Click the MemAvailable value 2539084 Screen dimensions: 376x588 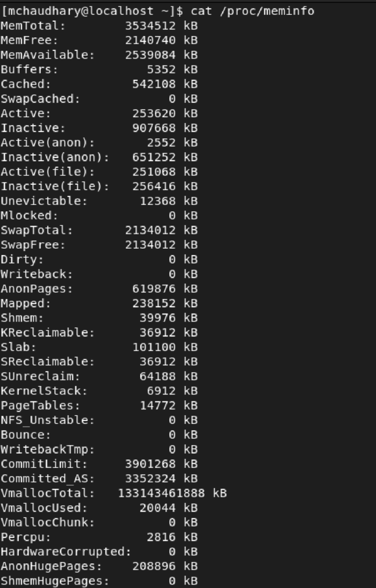point(150,55)
